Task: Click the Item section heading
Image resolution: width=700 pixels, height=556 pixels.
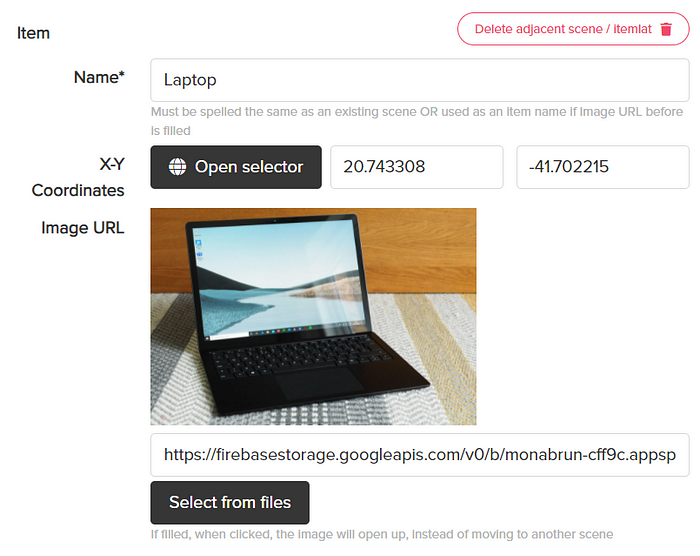Action: click(x=33, y=33)
